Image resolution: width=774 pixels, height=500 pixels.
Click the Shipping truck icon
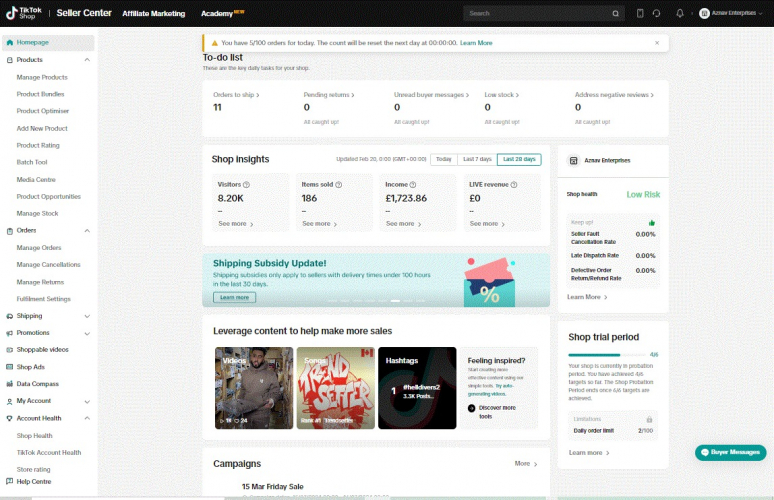pos(9,316)
